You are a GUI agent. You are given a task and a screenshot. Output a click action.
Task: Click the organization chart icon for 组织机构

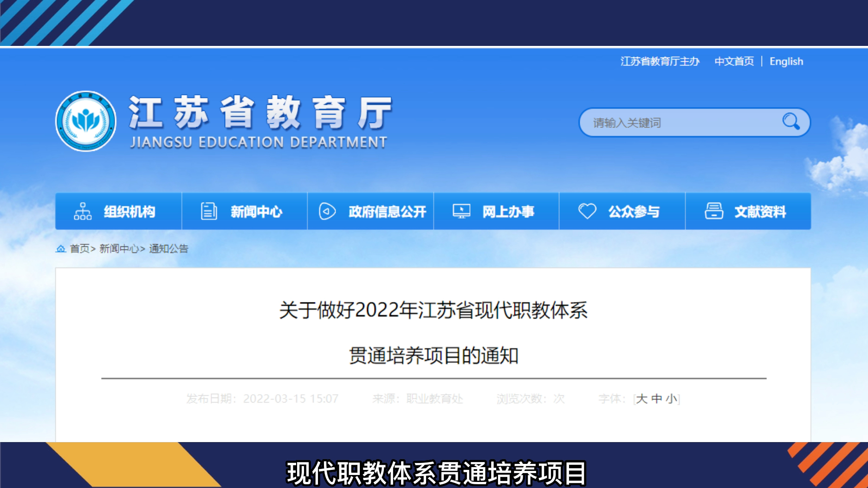[83, 211]
